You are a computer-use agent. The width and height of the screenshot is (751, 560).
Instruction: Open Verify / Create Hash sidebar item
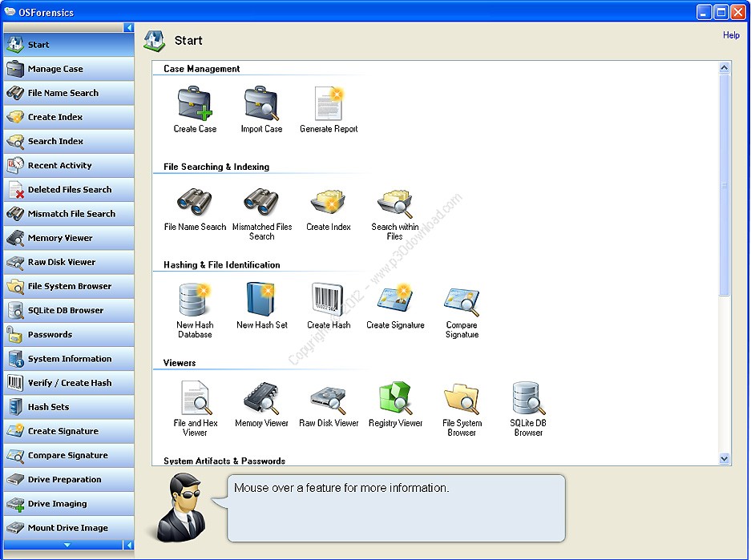(69, 383)
